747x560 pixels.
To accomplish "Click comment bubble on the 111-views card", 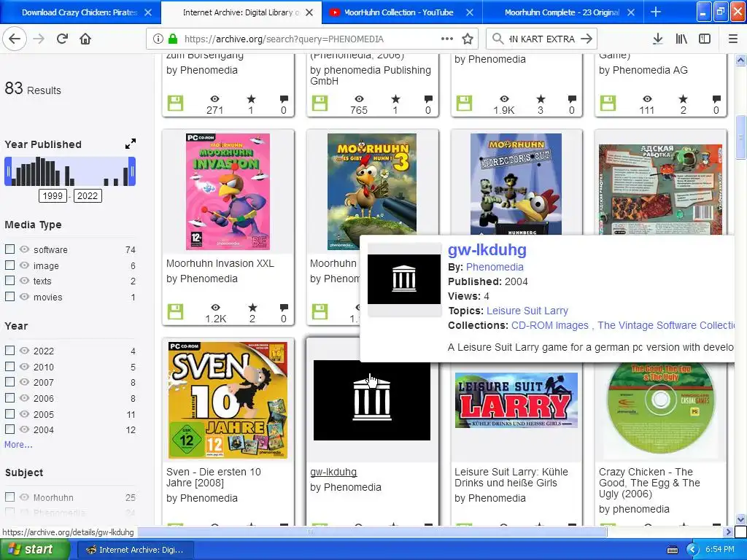I will 716,99.
